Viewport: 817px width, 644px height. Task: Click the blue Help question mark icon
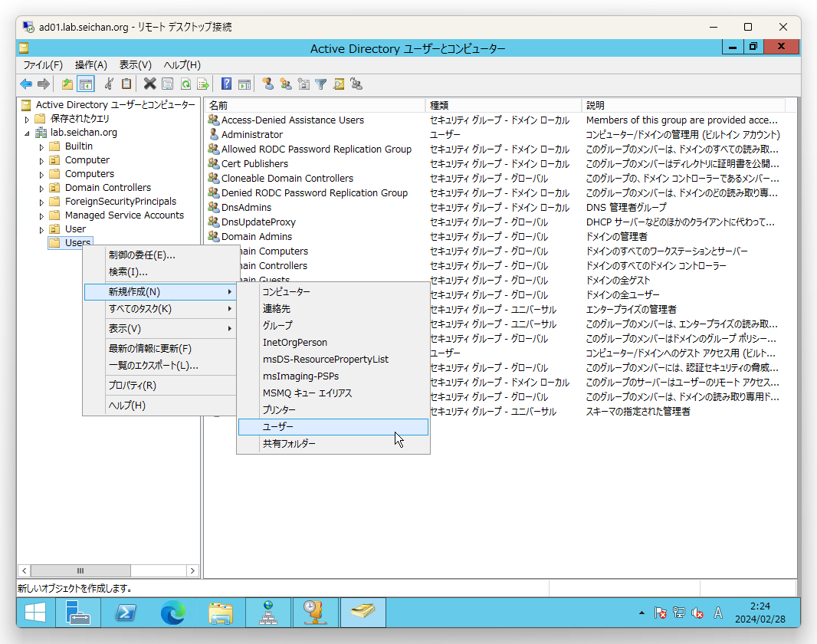point(226,84)
